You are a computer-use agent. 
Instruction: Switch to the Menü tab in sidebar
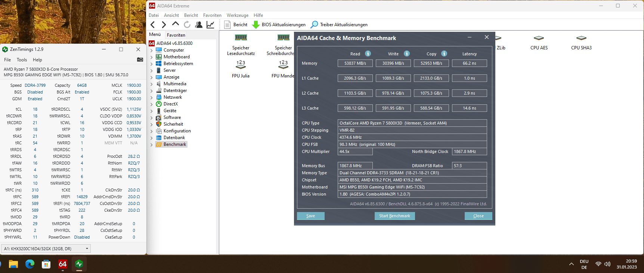click(x=155, y=34)
